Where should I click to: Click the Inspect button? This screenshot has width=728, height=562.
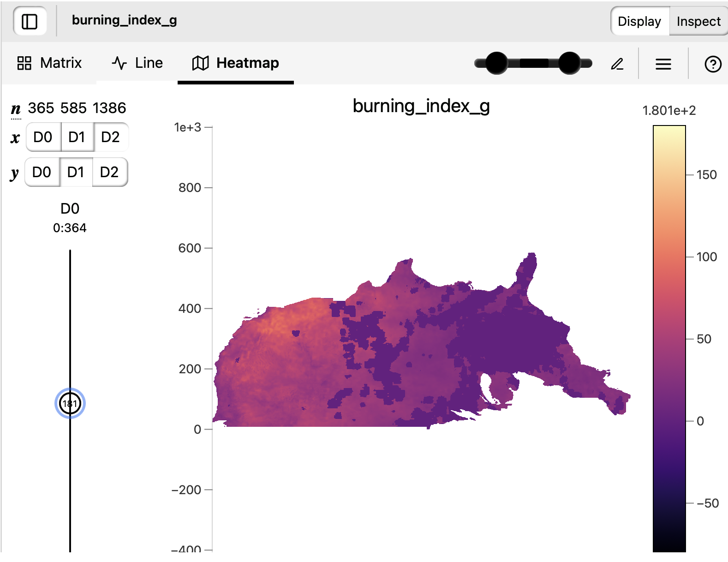click(x=698, y=21)
